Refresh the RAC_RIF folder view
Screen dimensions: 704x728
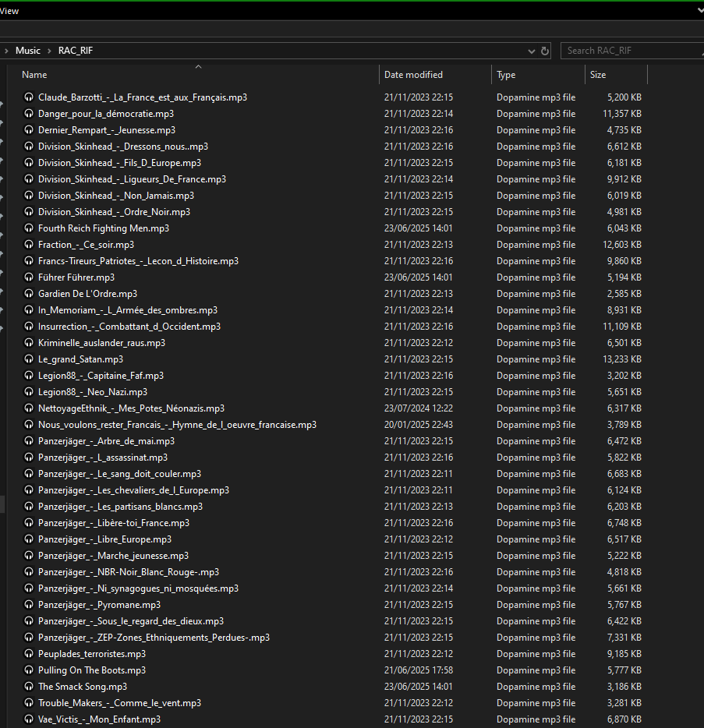coord(545,51)
